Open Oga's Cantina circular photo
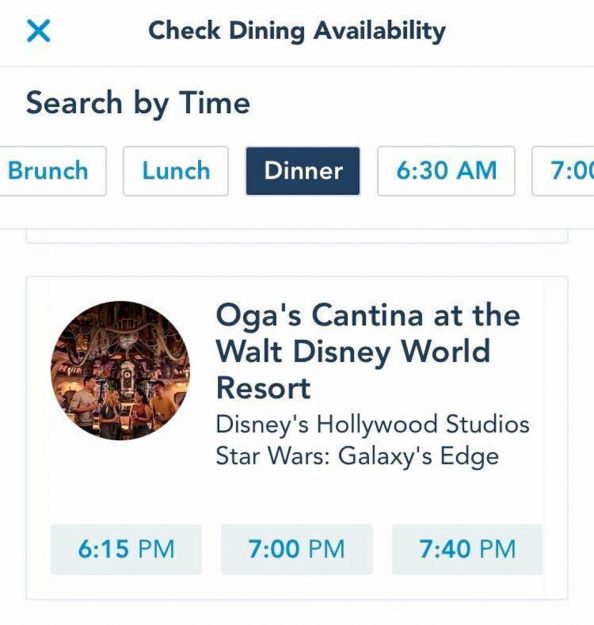 pos(120,371)
